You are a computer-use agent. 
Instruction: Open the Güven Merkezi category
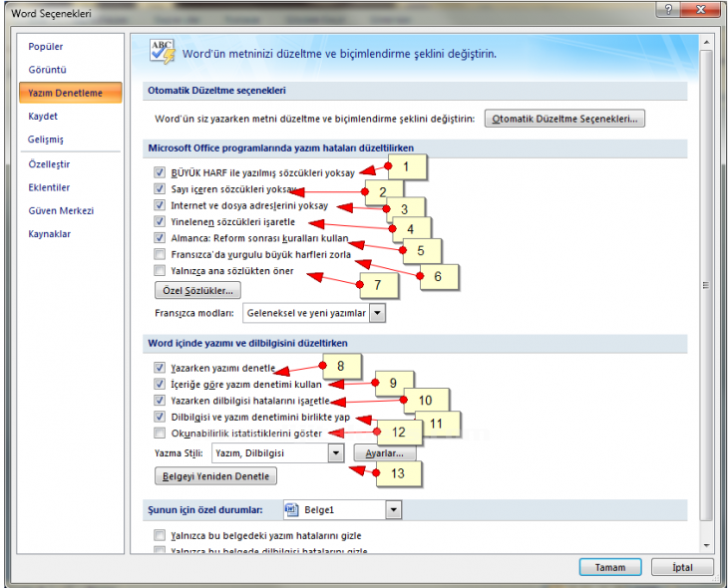(x=61, y=210)
